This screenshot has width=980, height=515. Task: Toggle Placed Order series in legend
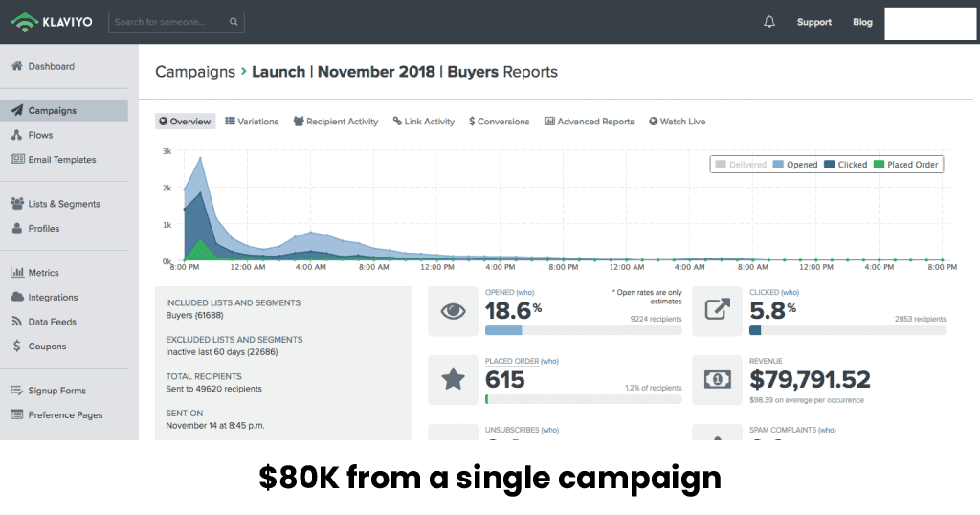tap(905, 165)
